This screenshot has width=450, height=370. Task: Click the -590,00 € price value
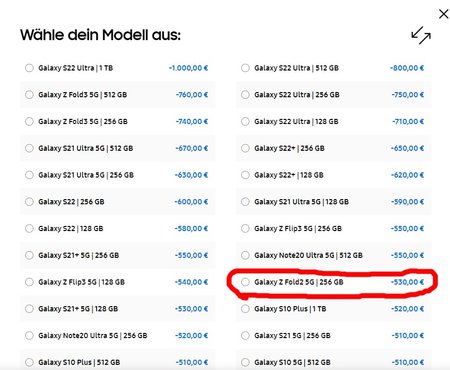click(x=408, y=202)
